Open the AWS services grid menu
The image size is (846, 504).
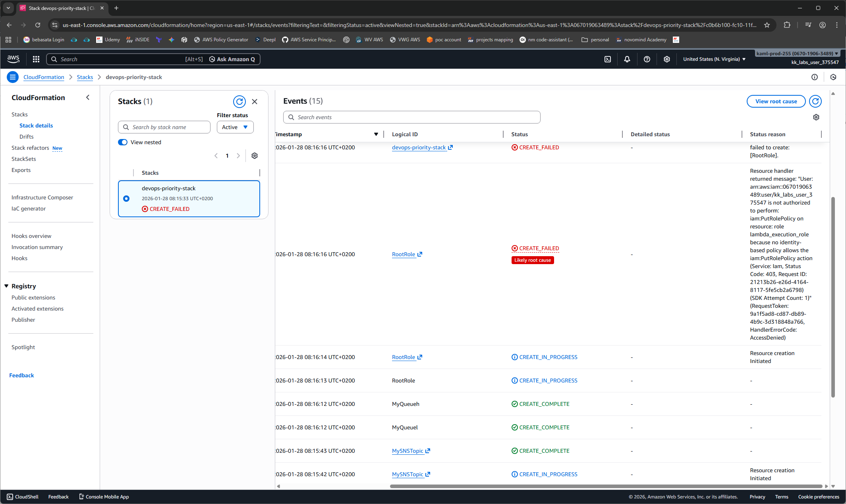coord(36,59)
